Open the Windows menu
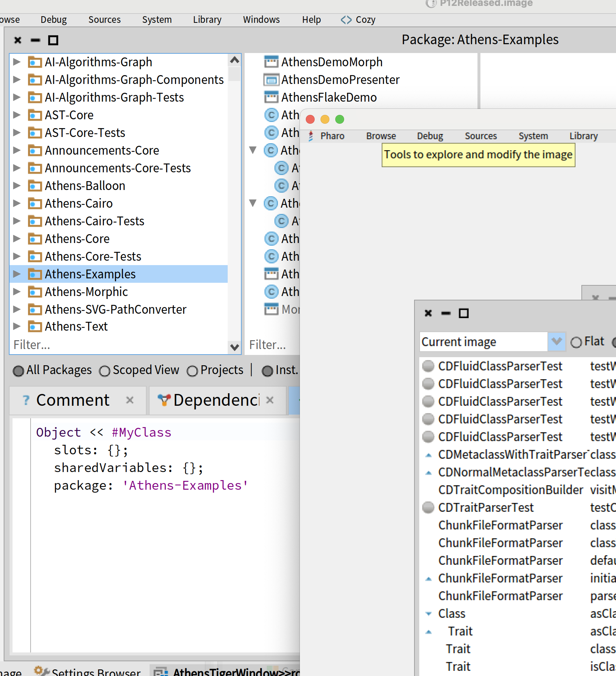616x676 pixels. [x=261, y=20]
